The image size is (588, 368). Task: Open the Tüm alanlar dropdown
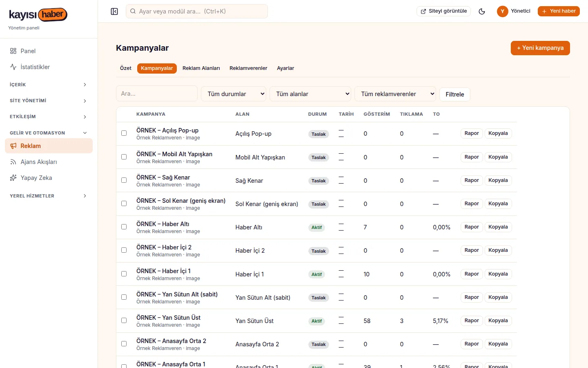pyautogui.click(x=310, y=94)
